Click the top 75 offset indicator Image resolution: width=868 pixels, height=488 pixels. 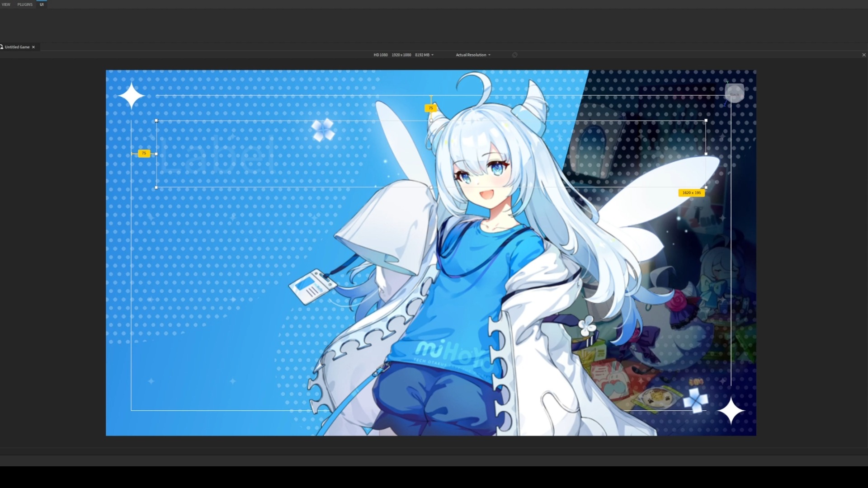[431, 108]
